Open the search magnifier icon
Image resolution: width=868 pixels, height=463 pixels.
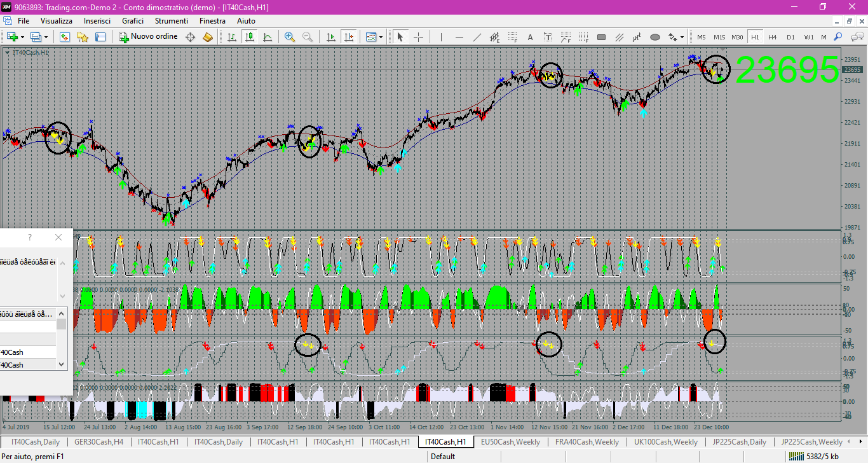point(838,37)
